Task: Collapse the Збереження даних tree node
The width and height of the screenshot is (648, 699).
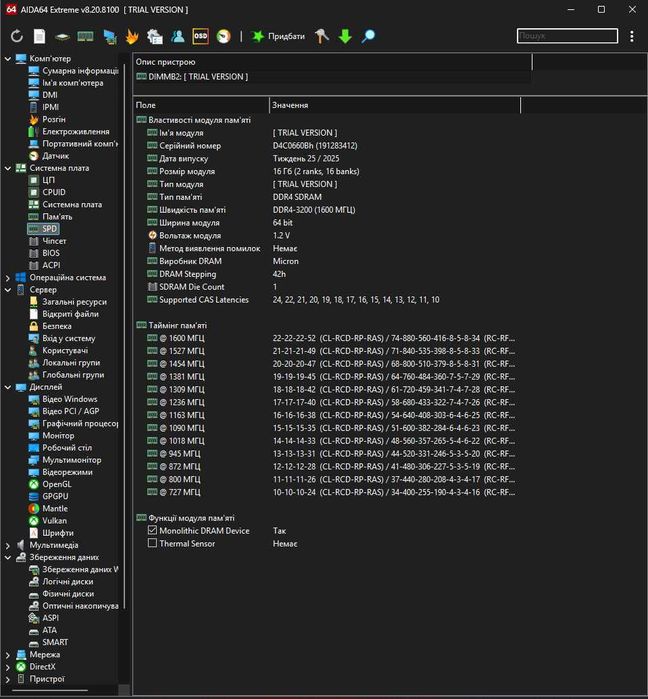Action: (x=8, y=557)
